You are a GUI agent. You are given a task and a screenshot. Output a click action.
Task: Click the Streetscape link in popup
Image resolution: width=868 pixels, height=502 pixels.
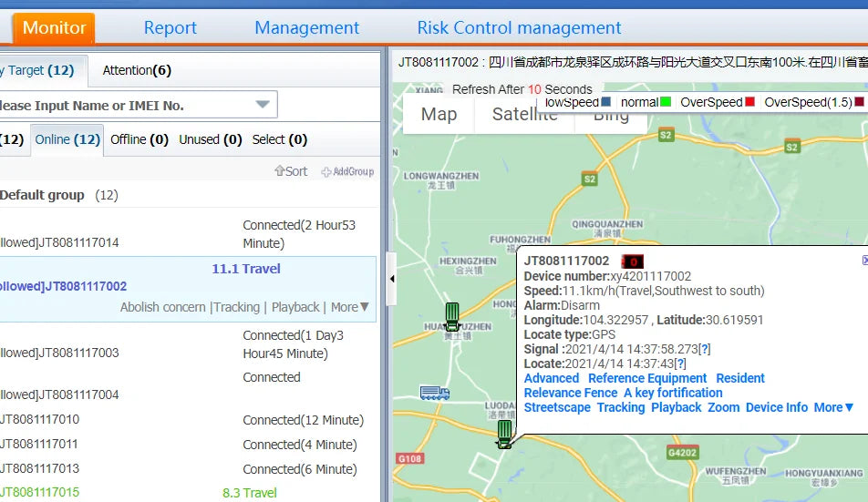(557, 407)
